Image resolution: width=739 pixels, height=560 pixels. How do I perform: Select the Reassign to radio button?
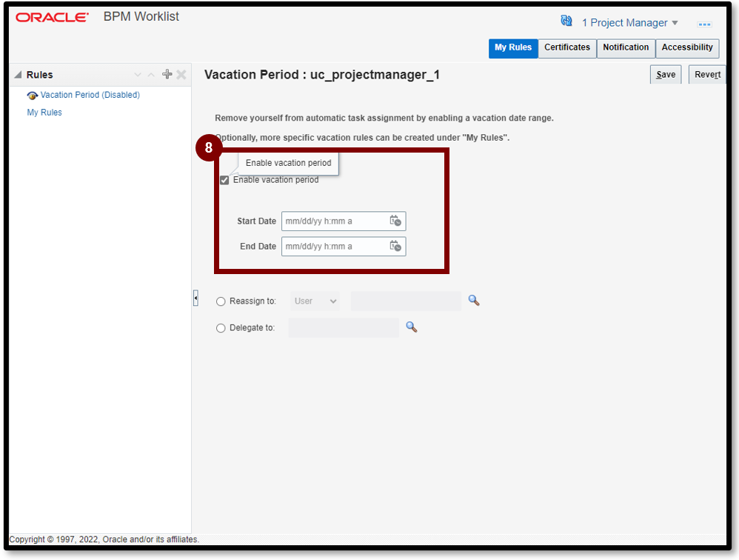pyautogui.click(x=221, y=301)
